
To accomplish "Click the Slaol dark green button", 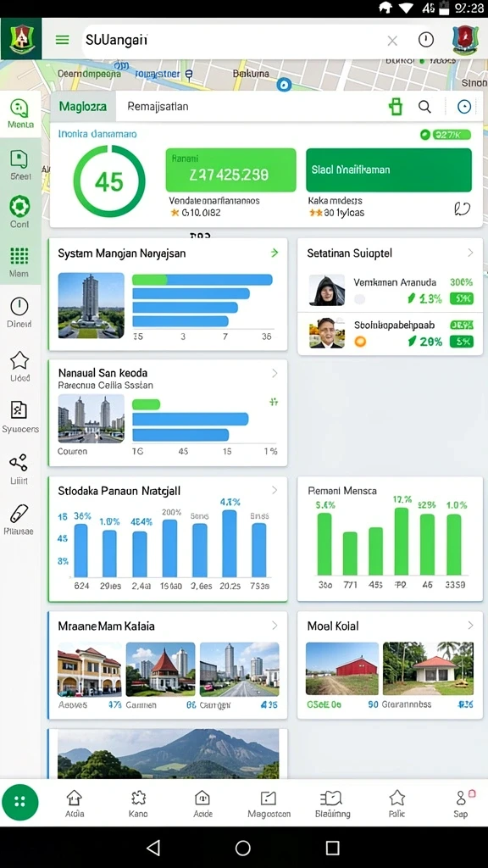I will tap(389, 170).
